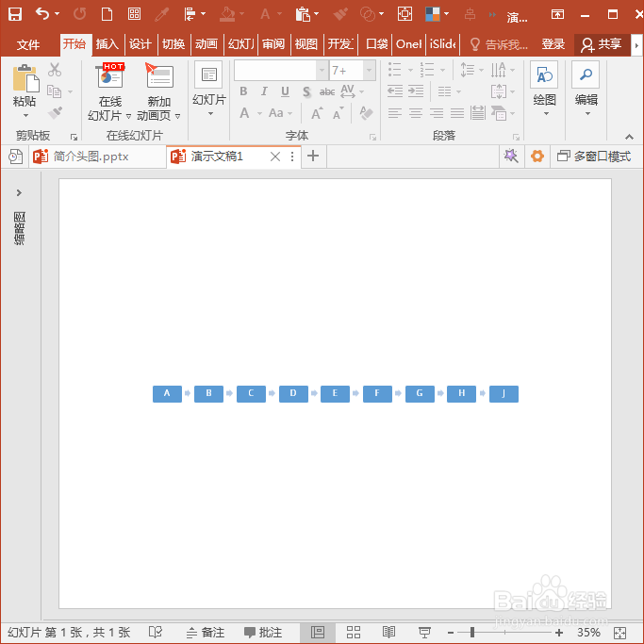
Task: Click the 备注 notes button
Action: (206, 632)
